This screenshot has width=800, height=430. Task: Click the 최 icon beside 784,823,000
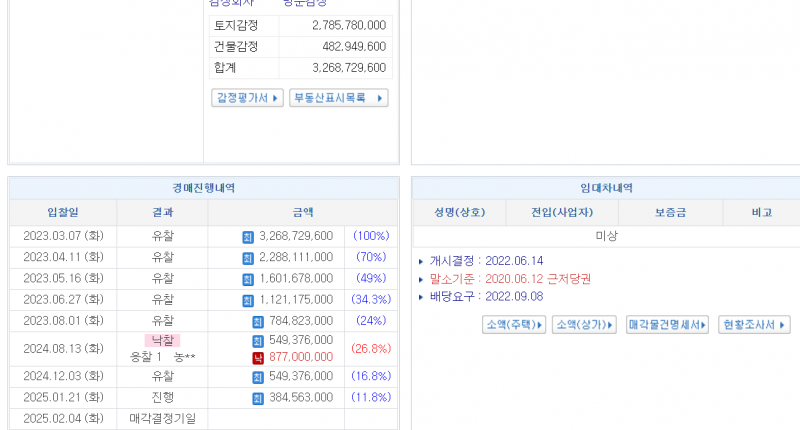[258, 321]
